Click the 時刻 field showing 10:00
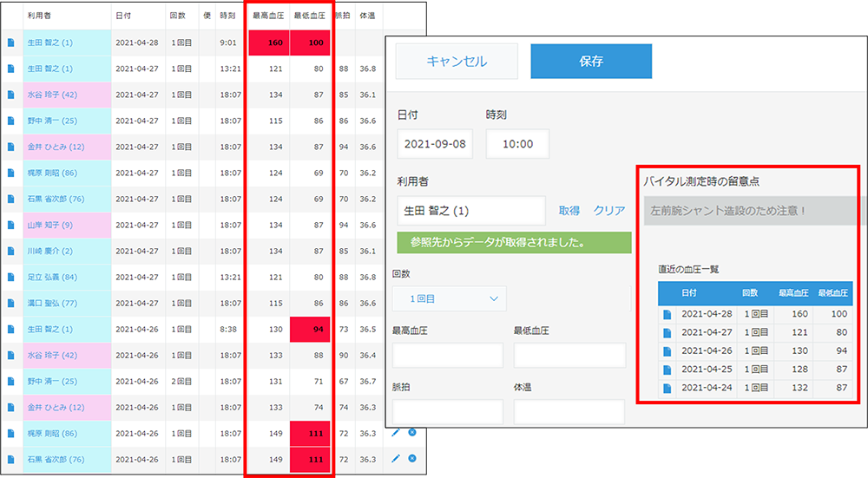This screenshot has width=868, height=478. click(517, 144)
